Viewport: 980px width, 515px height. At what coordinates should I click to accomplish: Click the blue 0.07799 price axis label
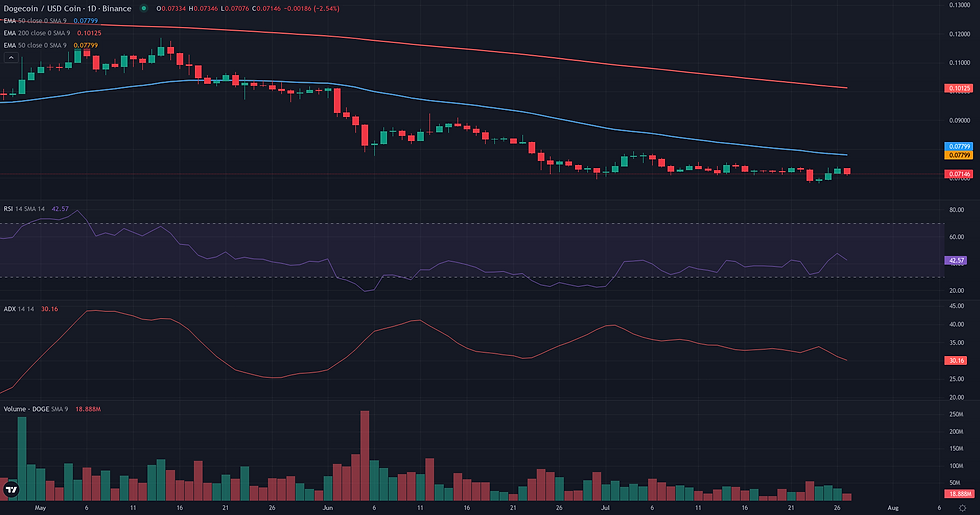click(959, 146)
